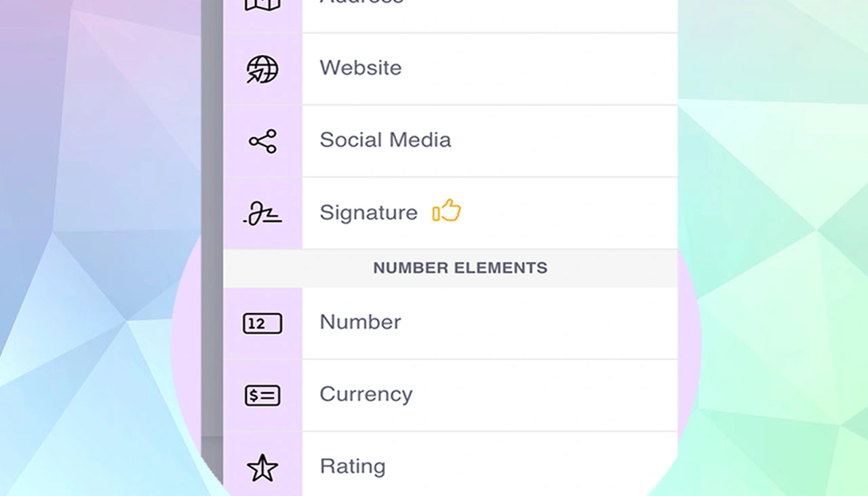Click the NUMBER ELEMENTS section header
Image resolution: width=868 pixels, height=496 pixels.
[460, 267]
